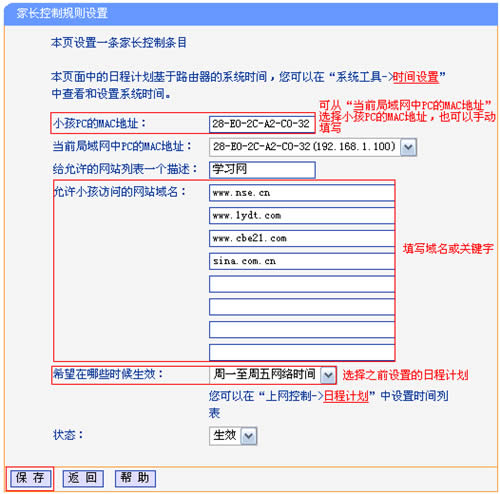Viewport: 500px width, 494px height.
Task: Click the 保存 (Save) button
Action: [x=30, y=478]
